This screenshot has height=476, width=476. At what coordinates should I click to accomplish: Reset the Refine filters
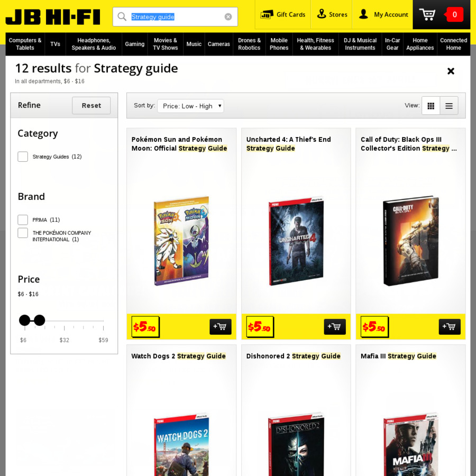click(x=91, y=105)
